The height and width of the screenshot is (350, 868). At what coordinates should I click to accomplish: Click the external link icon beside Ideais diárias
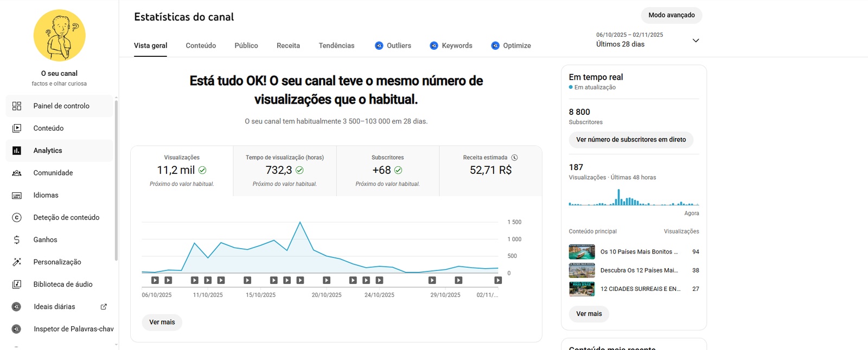(104, 307)
